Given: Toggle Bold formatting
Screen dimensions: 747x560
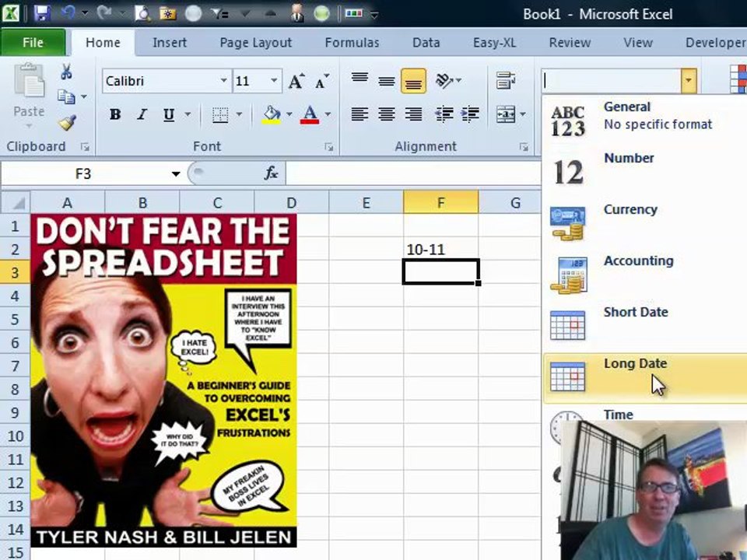Looking at the screenshot, I should [115, 114].
